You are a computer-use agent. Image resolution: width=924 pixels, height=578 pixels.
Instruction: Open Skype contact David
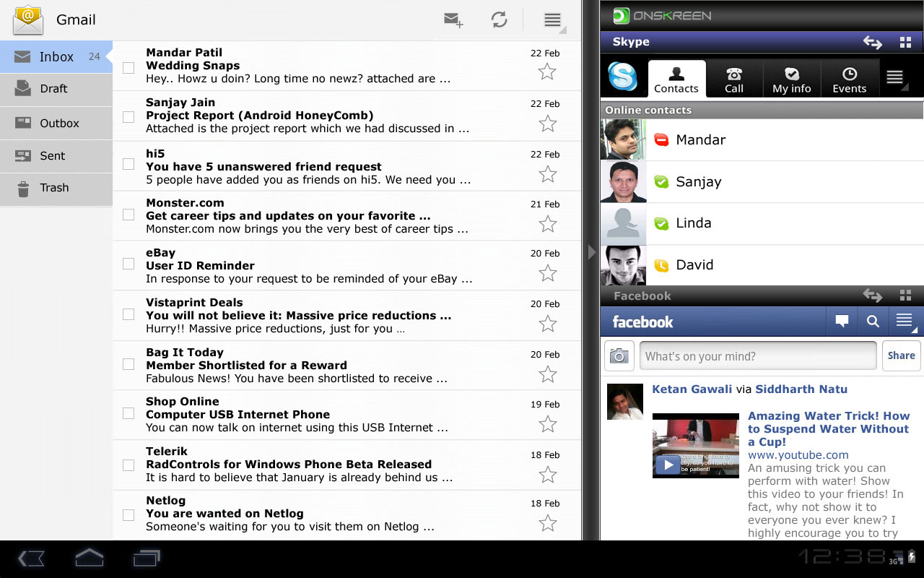[x=762, y=265]
